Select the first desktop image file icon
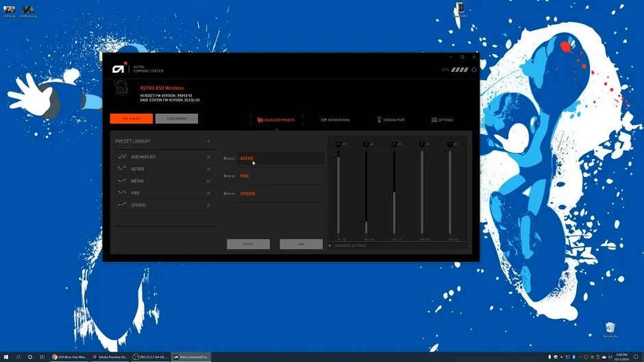This screenshot has height=362, width=644. [9, 12]
